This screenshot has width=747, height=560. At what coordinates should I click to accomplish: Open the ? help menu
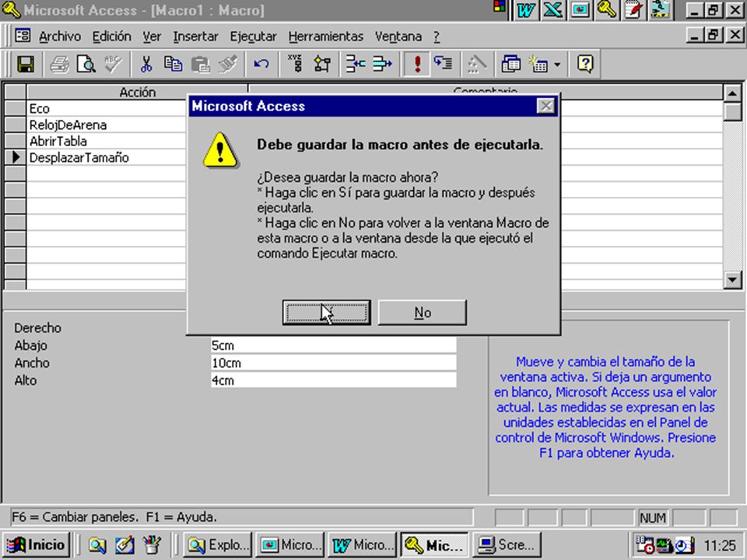point(437,37)
